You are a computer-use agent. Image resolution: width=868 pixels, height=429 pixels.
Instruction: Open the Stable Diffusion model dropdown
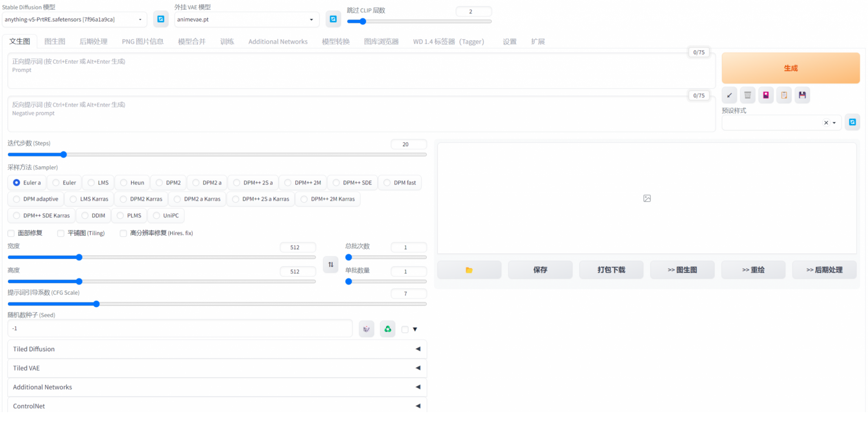(x=74, y=19)
